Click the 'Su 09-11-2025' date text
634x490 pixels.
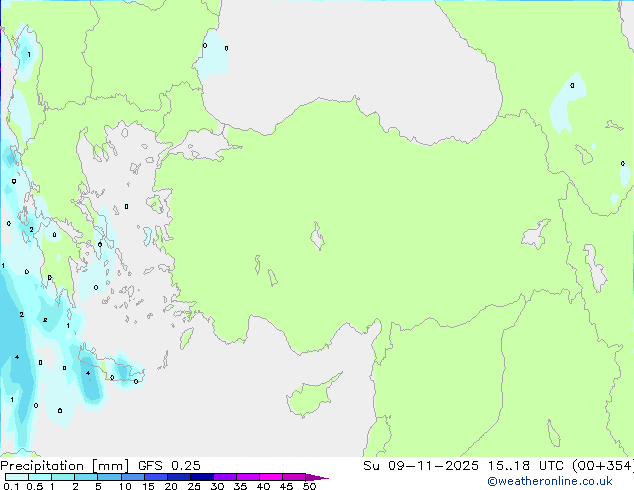pyautogui.click(x=421, y=466)
